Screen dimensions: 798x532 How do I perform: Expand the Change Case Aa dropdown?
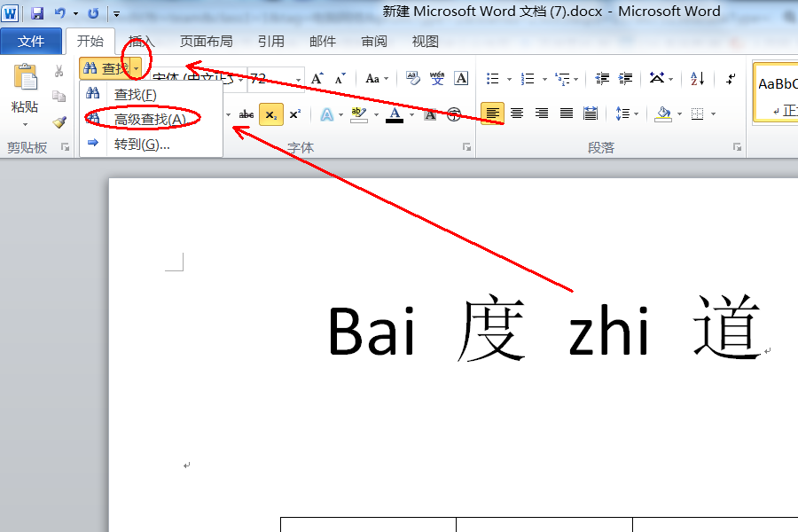coord(387,78)
